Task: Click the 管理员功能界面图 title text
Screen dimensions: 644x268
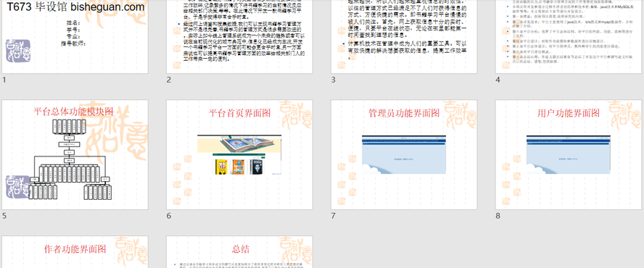Action: (404, 113)
